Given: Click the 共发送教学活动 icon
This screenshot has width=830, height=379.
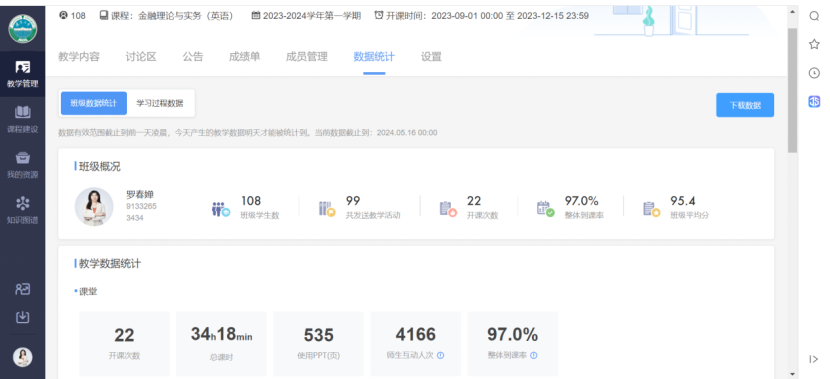Looking at the screenshot, I should click(x=327, y=209).
